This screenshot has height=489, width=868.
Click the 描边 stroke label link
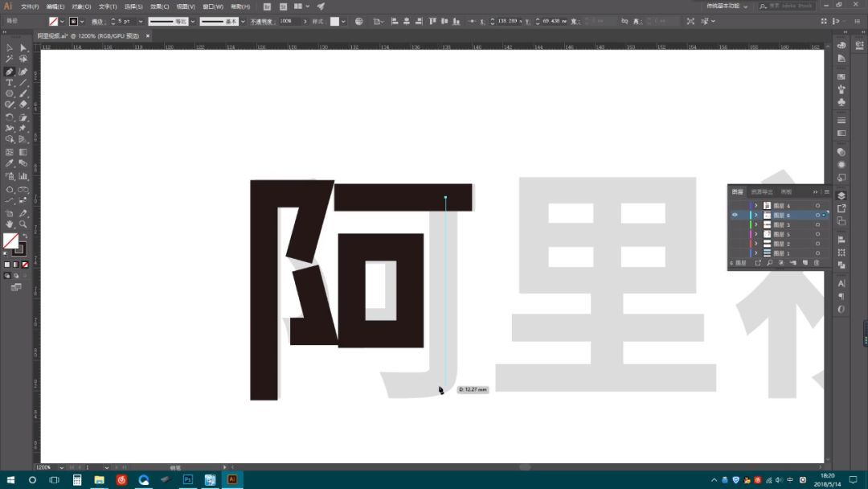pyautogui.click(x=97, y=21)
